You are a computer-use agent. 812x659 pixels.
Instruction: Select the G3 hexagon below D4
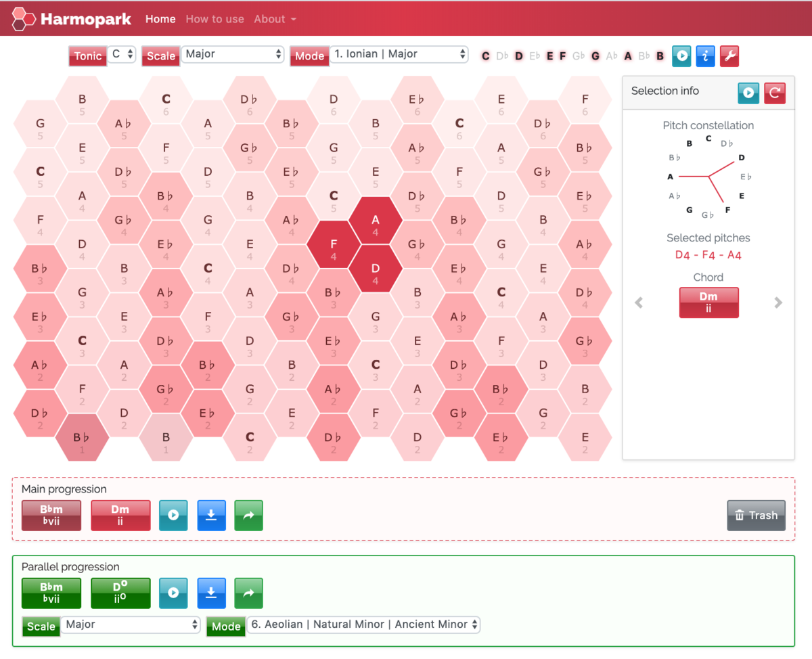coord(376,317)
